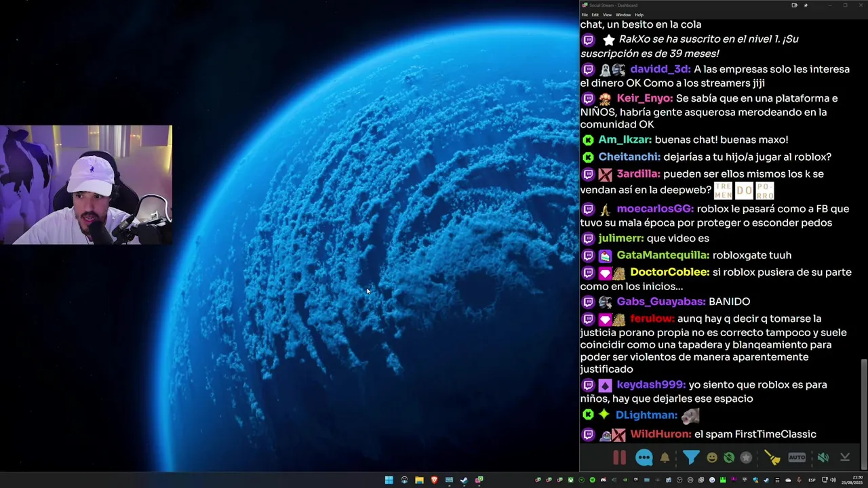Click the ESP language indicator
Viewport: 868px width, 488px height.
coord(812,480)
